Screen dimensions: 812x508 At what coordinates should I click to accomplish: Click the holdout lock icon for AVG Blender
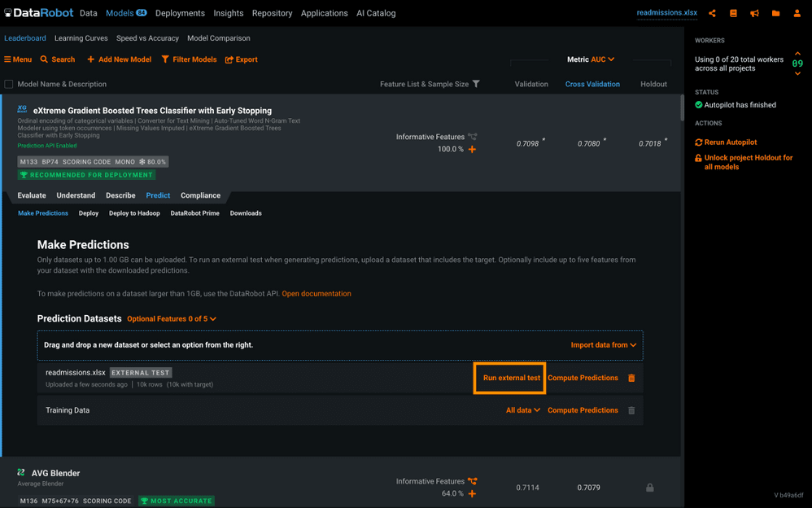click(650, 488)
